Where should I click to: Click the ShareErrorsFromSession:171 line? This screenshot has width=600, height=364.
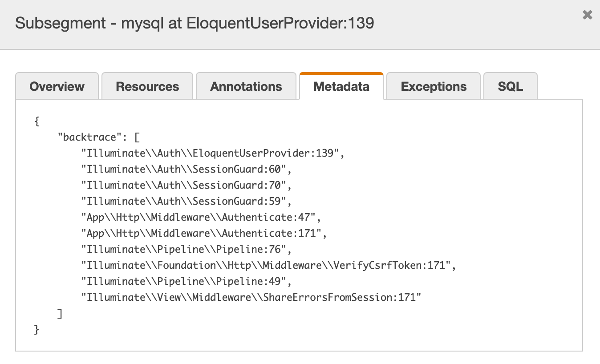coord(251,297)
